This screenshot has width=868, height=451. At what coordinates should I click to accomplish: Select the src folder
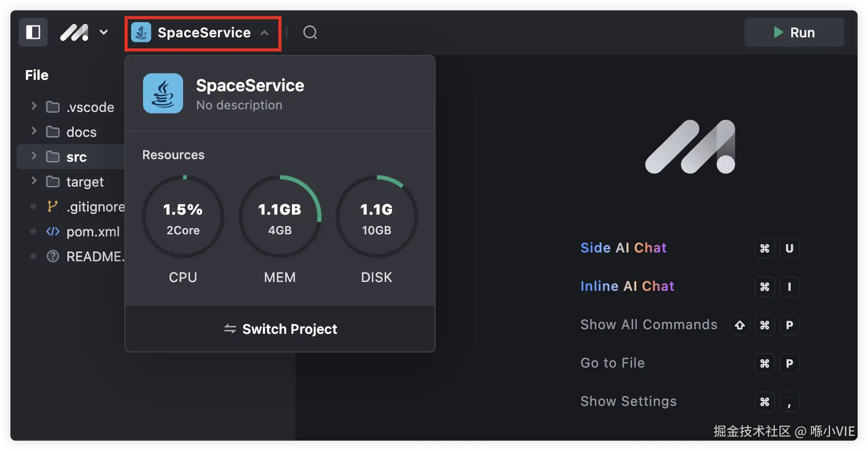(76, 157)
